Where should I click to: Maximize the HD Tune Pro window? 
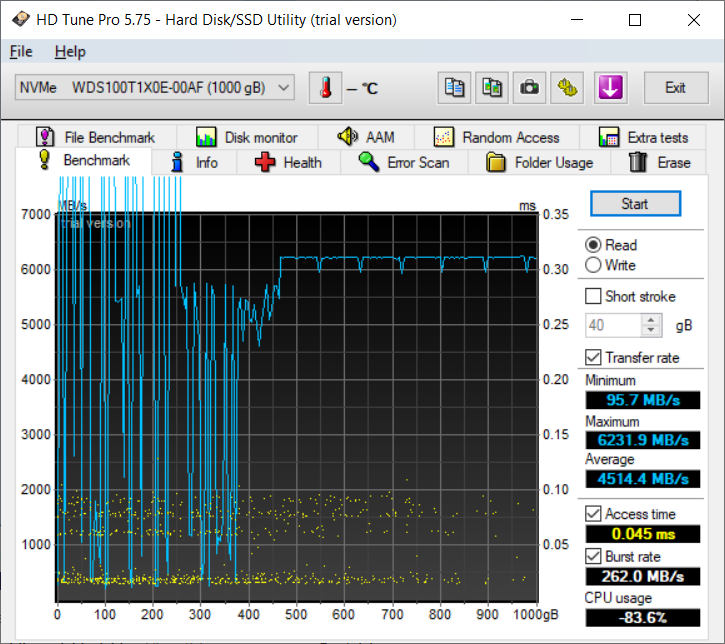[635, 20]
